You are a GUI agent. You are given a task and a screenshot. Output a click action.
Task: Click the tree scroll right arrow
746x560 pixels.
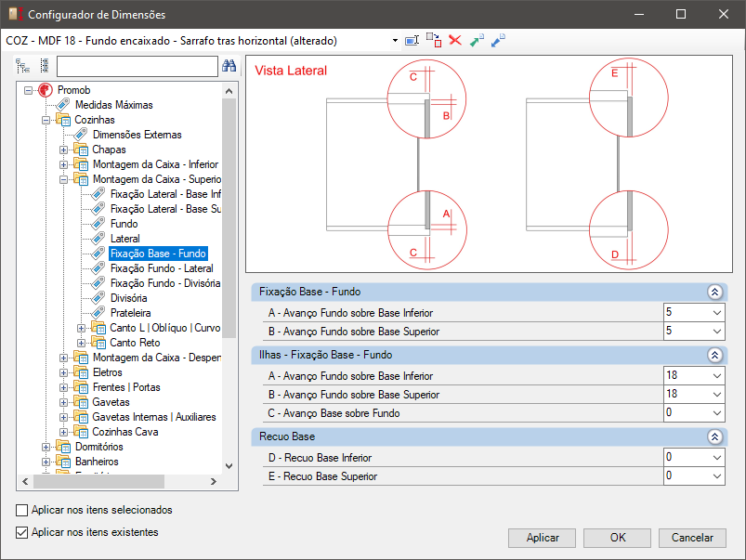(x=214, y=481)
